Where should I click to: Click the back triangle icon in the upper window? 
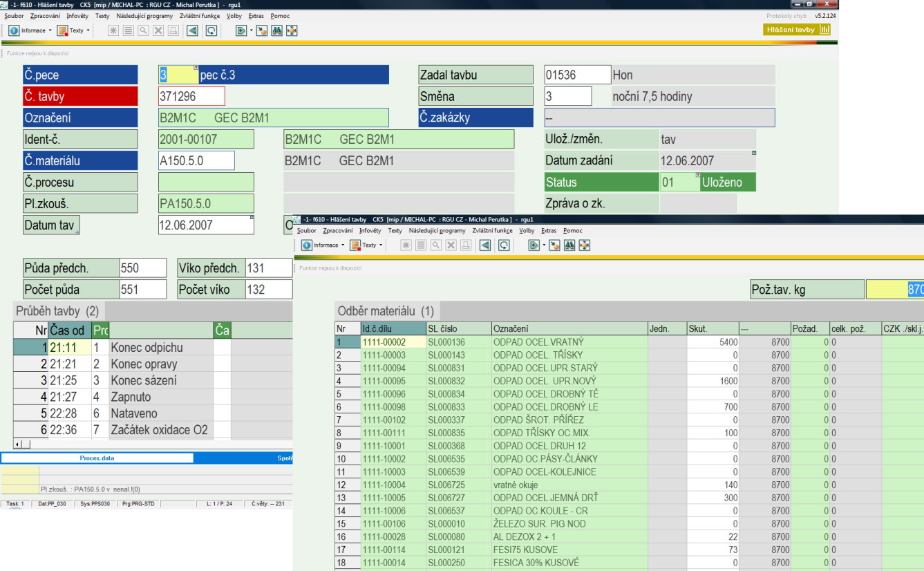(192, 30)
